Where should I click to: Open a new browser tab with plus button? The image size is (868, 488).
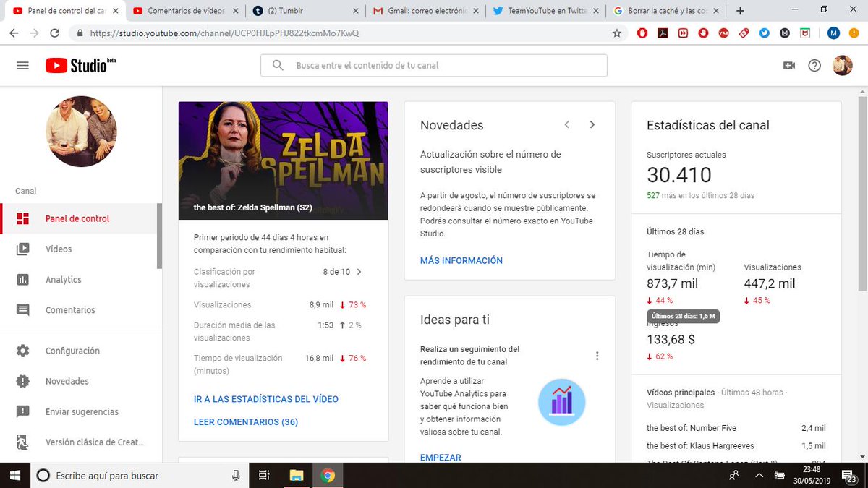[x=740, y=11]
